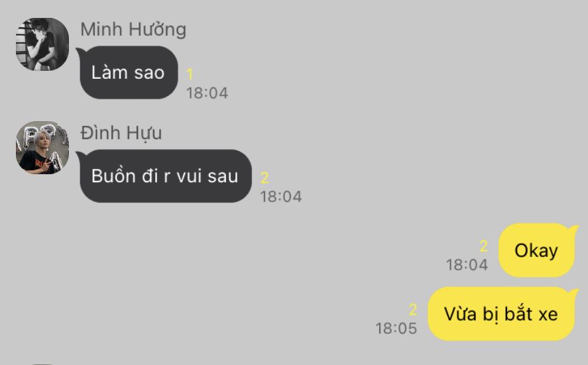This screenshot has width=588, height=365.
Task: Tap the Minh Hường sender name
Action: [x=133, y=30]
